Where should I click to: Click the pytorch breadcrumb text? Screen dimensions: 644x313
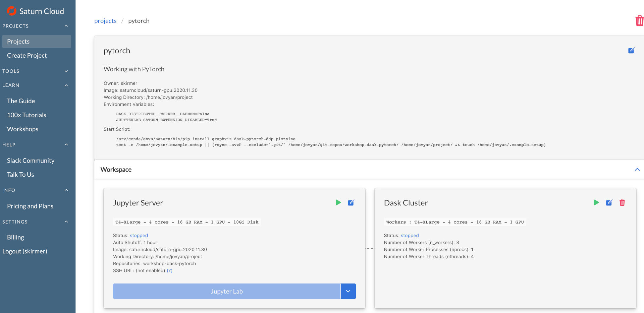point(139,21)
